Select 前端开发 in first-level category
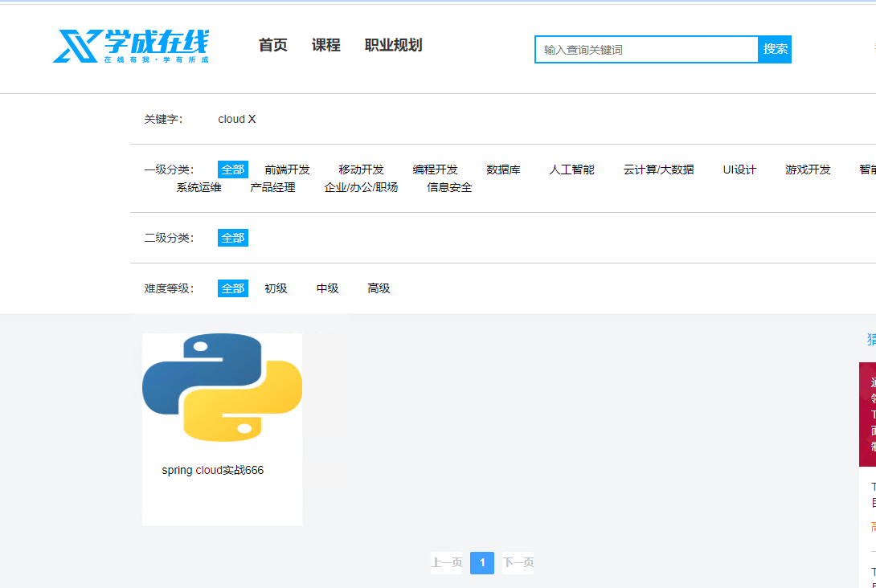Viewport: 876px width, 588px height. [287, 169]
